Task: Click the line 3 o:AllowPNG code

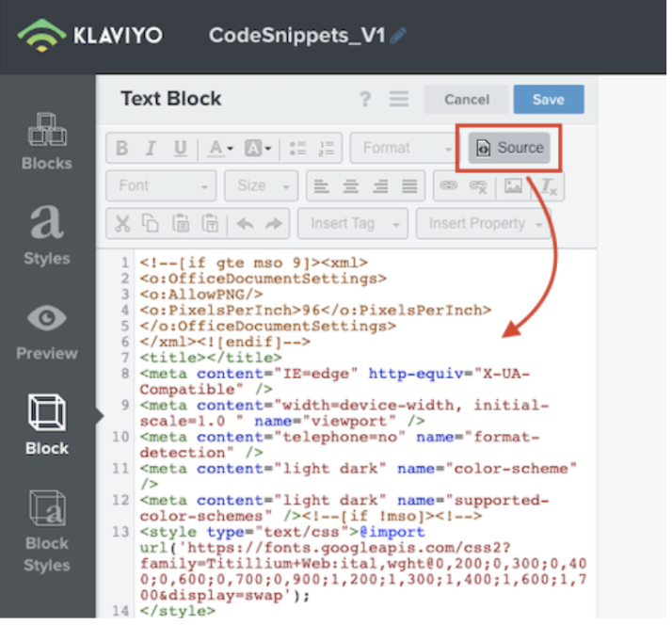Action: (x=201, y=295)
